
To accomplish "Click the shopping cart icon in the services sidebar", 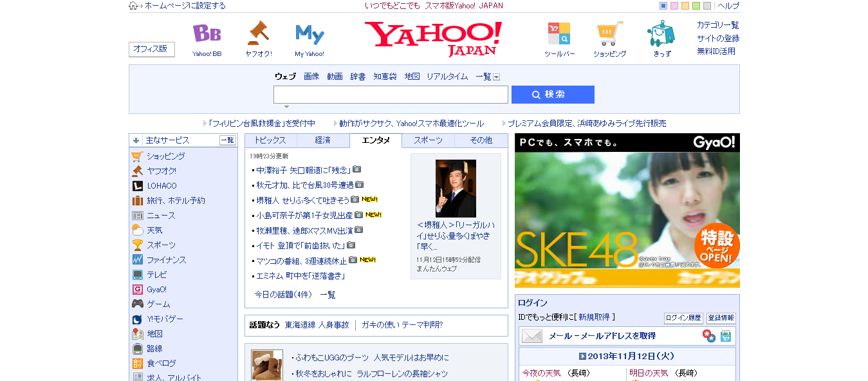I will (137, 156).
